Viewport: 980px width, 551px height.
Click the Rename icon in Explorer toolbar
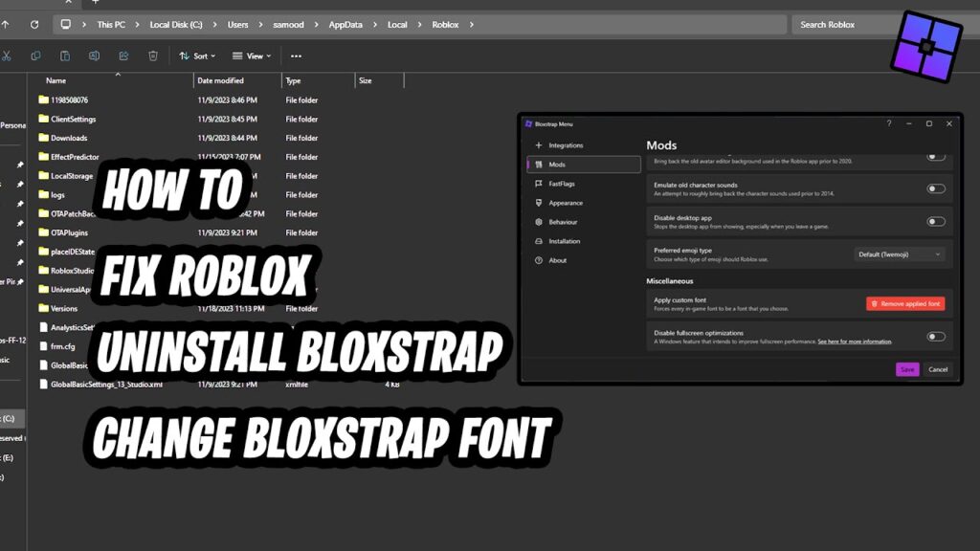(x=95, y=56)
